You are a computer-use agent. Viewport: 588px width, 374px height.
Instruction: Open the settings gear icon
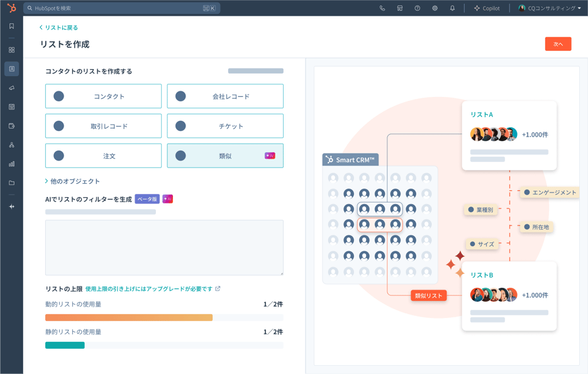[x=435, y=8]
